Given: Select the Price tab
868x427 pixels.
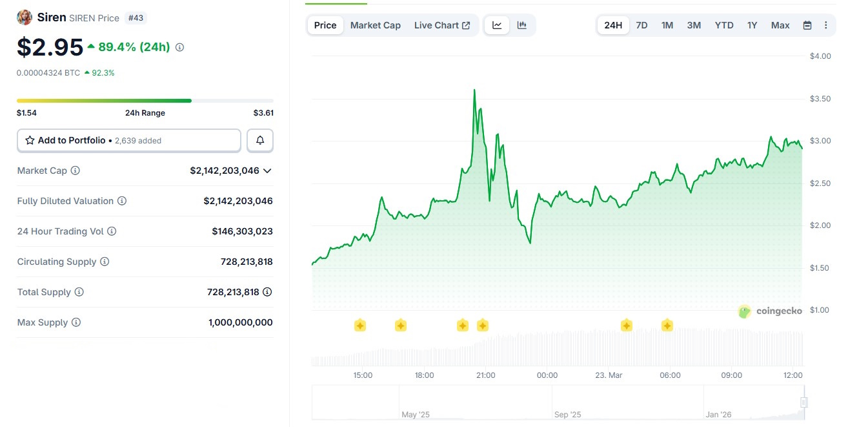Looking at the screenshot, I should [x=325, y=25].
